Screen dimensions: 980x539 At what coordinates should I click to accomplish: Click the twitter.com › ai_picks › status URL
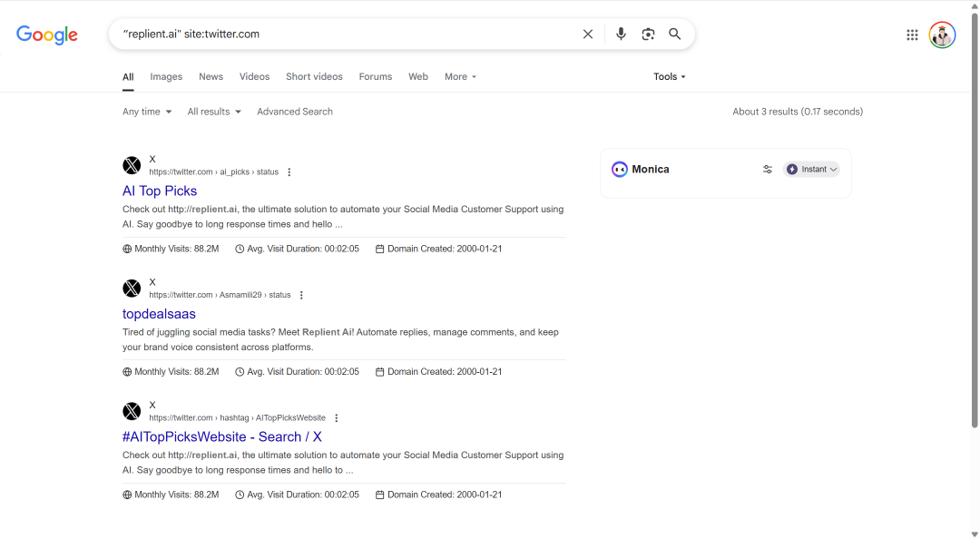214,172
